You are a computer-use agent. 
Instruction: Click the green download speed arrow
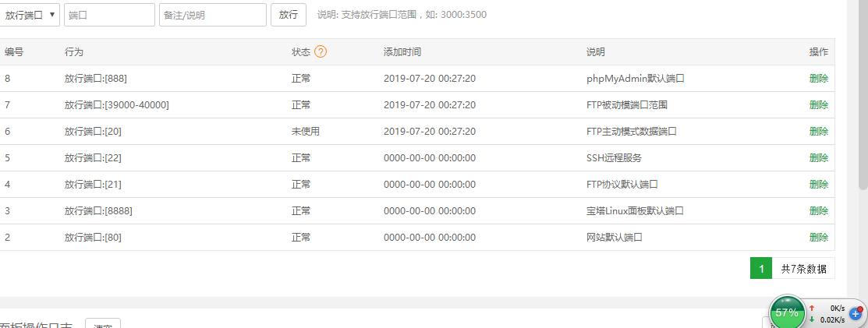[x=812, y=319]
